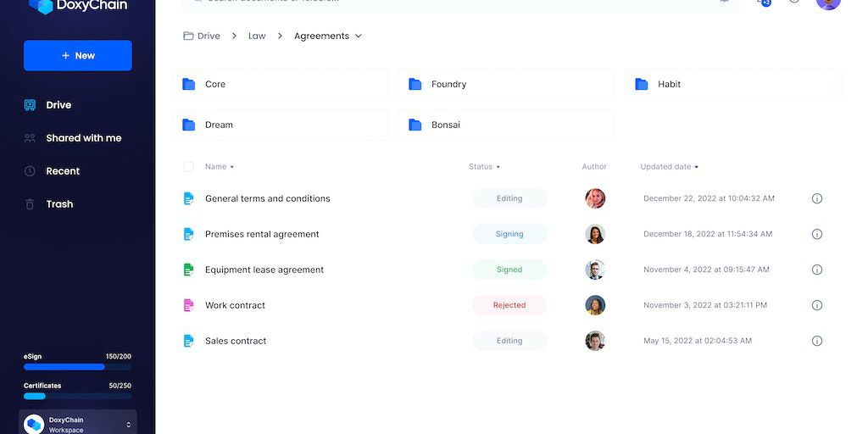This screenshot has height=434, width=868.
Task: Open Shared with me section
Action: coord(84,138)
